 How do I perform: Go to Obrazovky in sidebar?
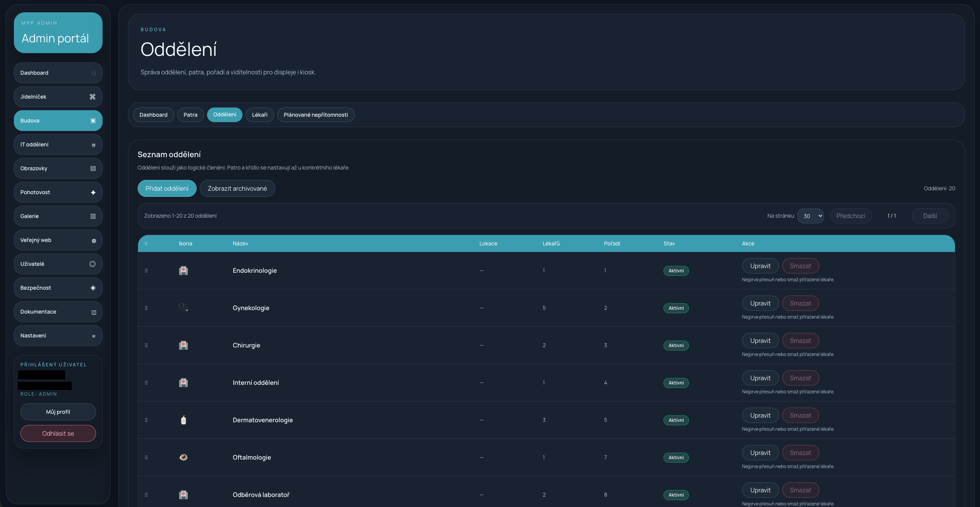coord(58,168)
